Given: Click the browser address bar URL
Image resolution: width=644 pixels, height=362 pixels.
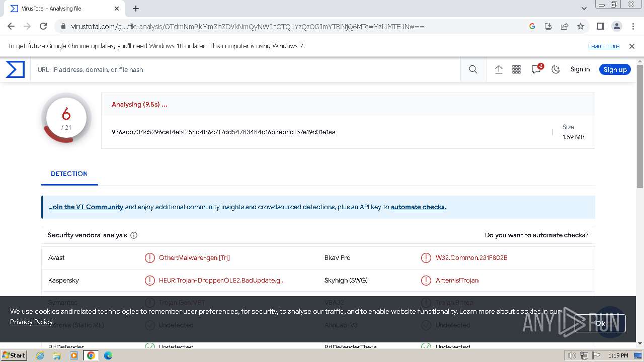Looking at the screenshot, I should tap(248, 26).
